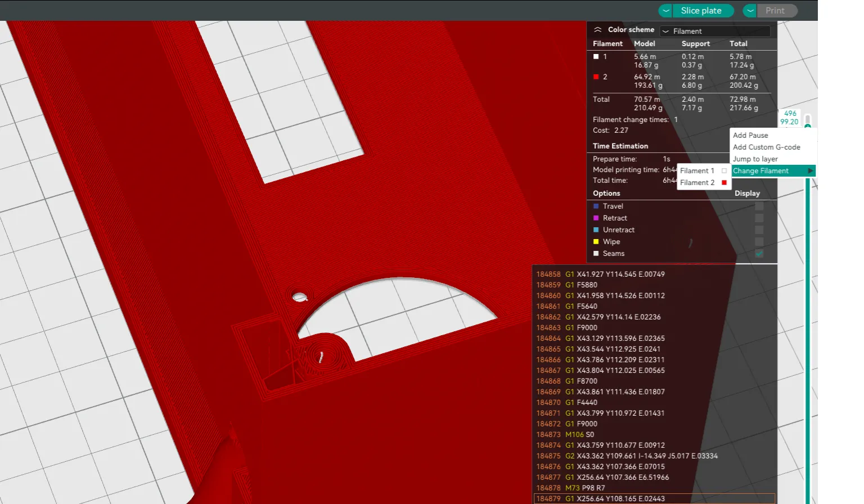Click the white color swatch for filament 1
The width and height of the screenshot is (864, 504).
tap(596, 57)
